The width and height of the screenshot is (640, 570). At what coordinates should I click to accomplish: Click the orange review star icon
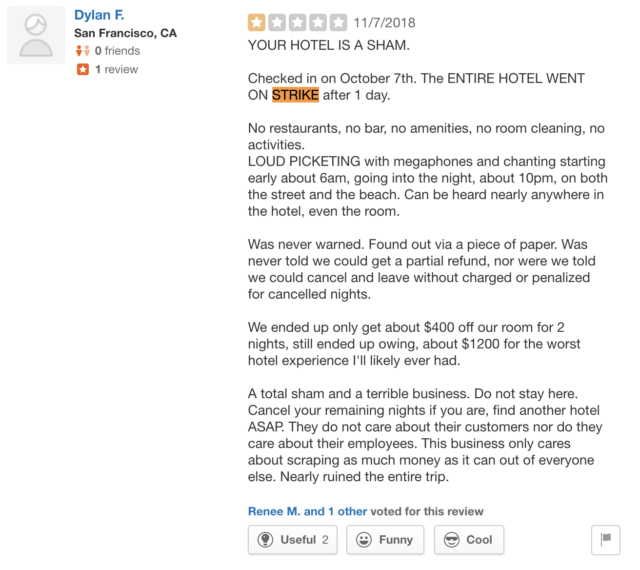[x=82, y=70]
